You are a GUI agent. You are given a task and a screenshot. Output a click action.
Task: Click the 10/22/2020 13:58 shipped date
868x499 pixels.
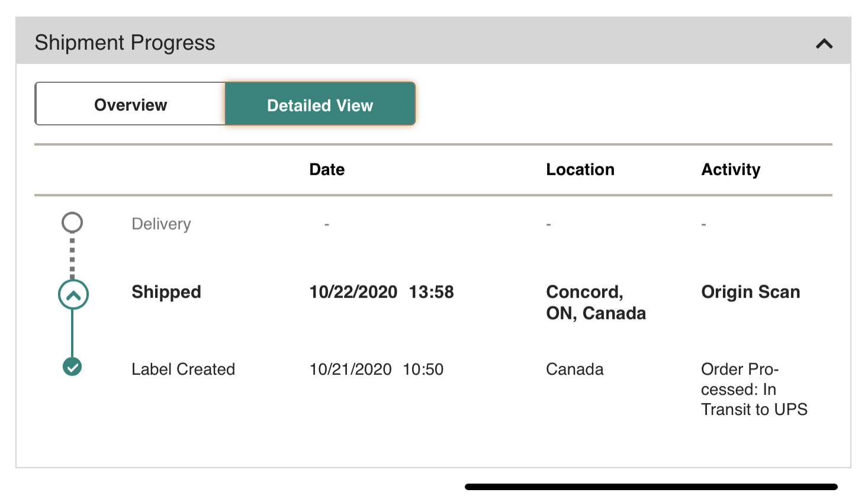coord(381,292)
